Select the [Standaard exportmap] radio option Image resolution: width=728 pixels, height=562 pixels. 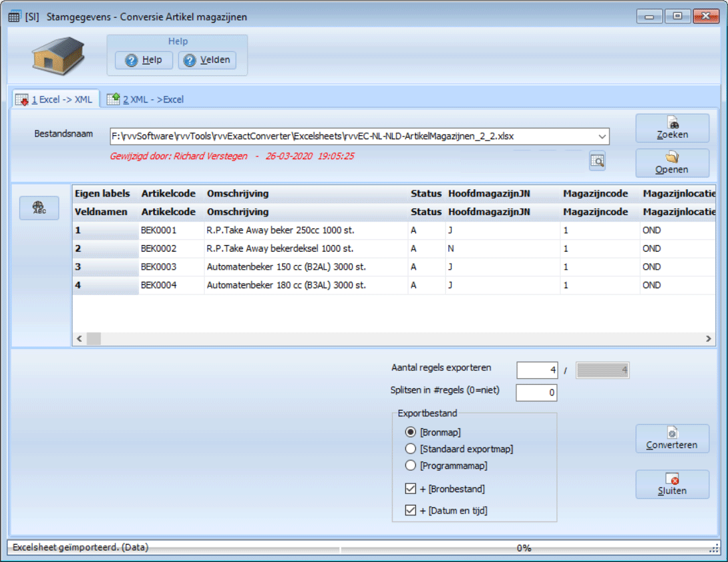click(411, 449)
